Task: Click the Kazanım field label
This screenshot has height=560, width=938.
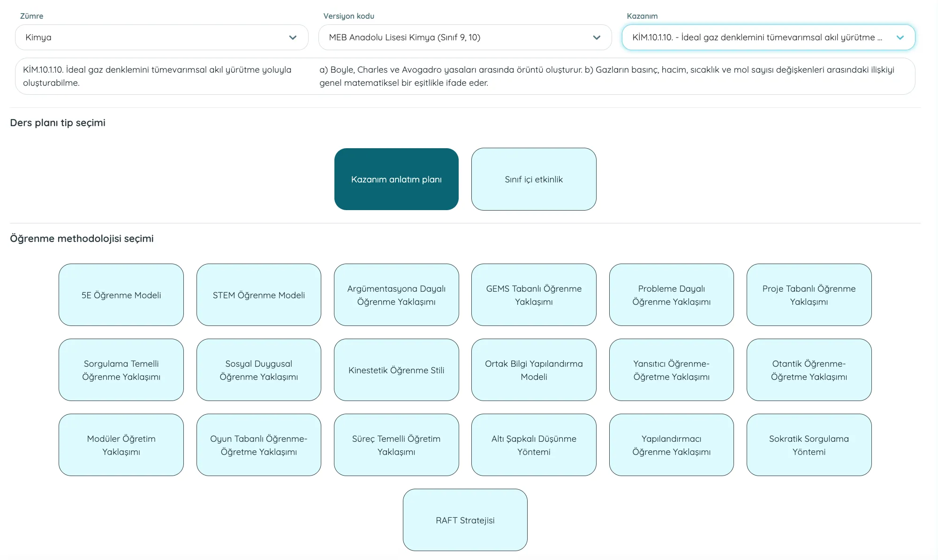Action: [x=642, y=16]
